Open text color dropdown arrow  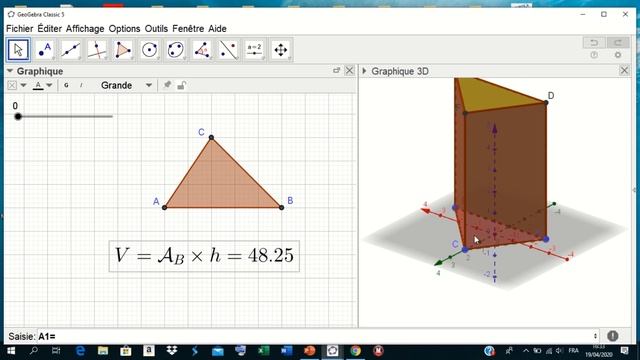(49, 85)
